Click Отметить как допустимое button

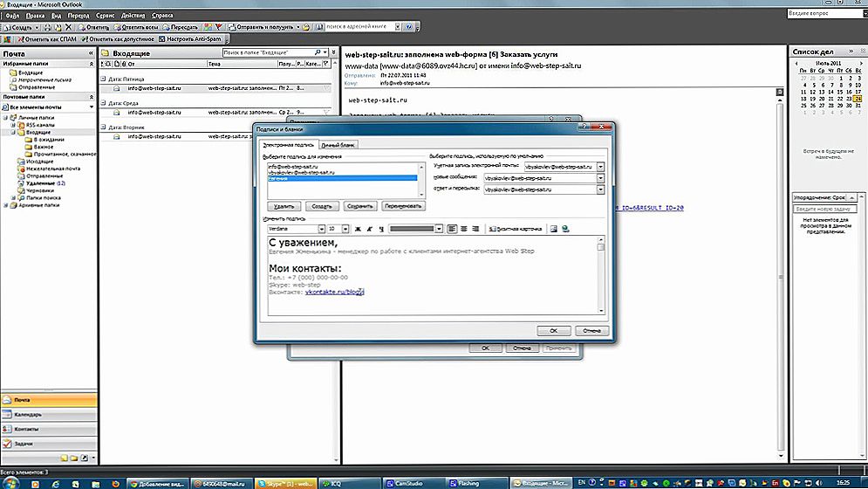click(x=118, y=39)
